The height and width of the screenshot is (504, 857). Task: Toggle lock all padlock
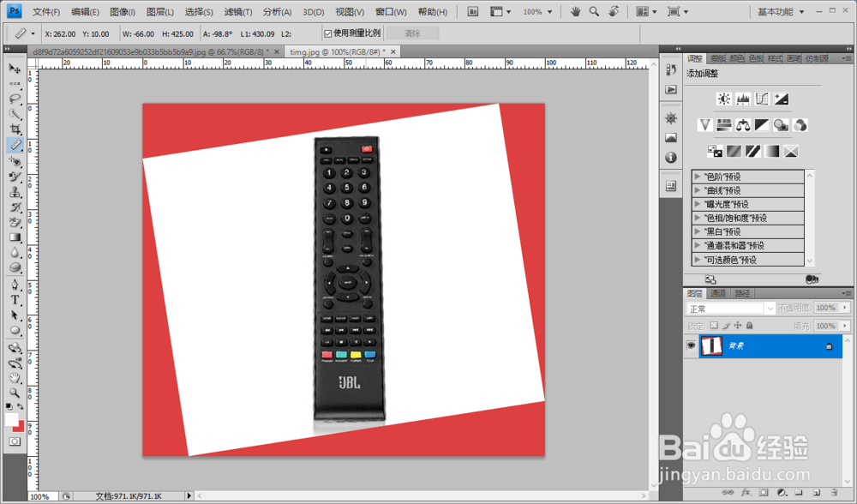(x=749, y=325)
